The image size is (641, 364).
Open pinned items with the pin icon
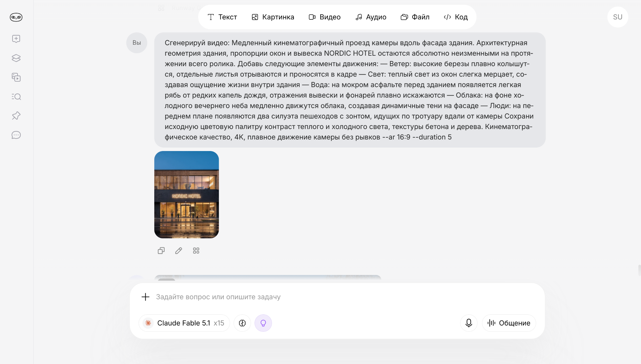point(16,116)
